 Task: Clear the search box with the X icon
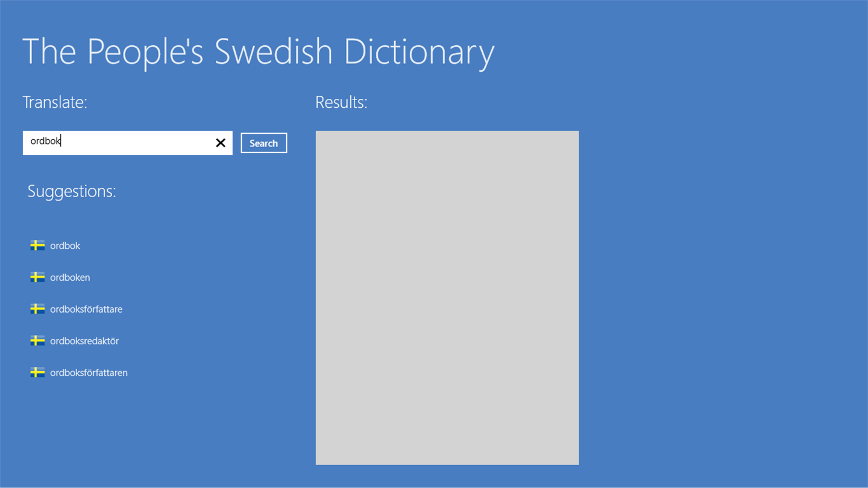point(221,143)
